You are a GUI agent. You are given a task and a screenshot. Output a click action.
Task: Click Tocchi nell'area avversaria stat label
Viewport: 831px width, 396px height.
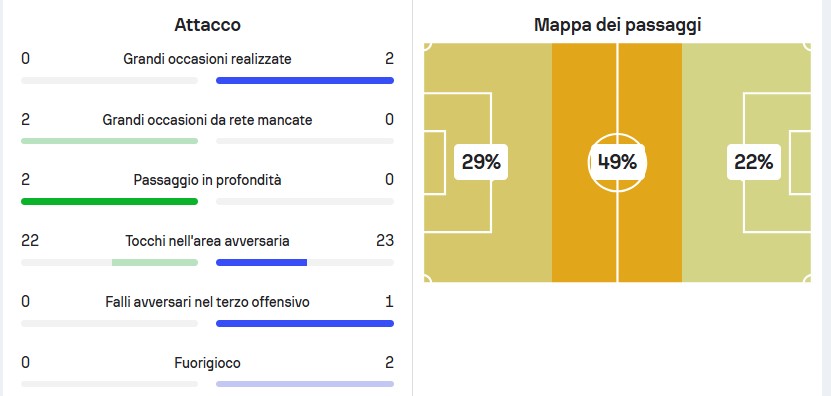point(207,241)
